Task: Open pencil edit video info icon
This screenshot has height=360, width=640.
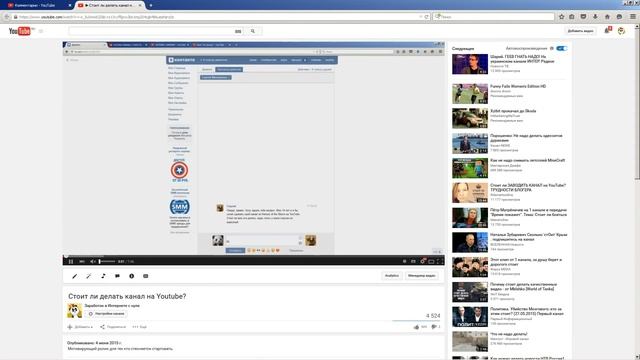Action: [75, 276]
